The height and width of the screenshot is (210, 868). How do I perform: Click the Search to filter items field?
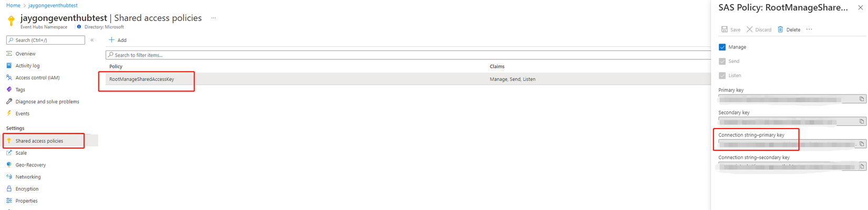408,55
